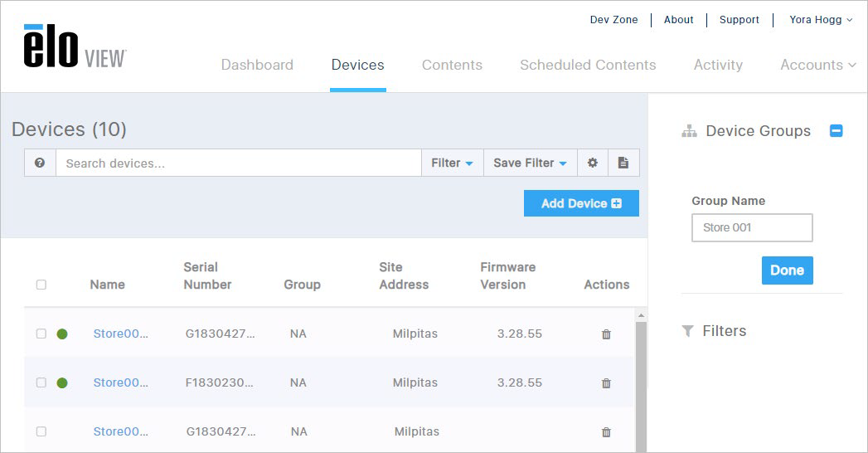Check the box for the first G1830427 device

point(41,334)
